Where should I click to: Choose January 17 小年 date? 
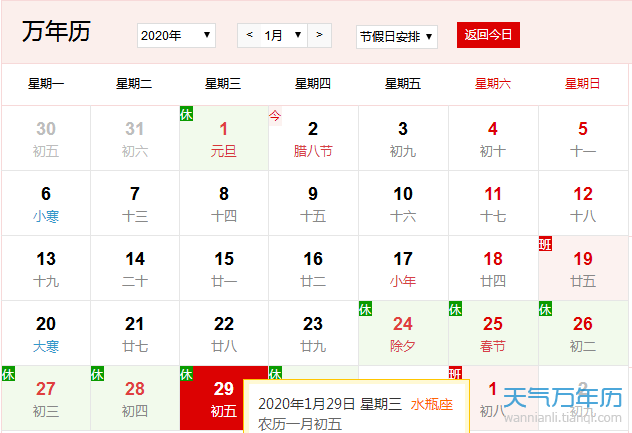click(403, 269)
